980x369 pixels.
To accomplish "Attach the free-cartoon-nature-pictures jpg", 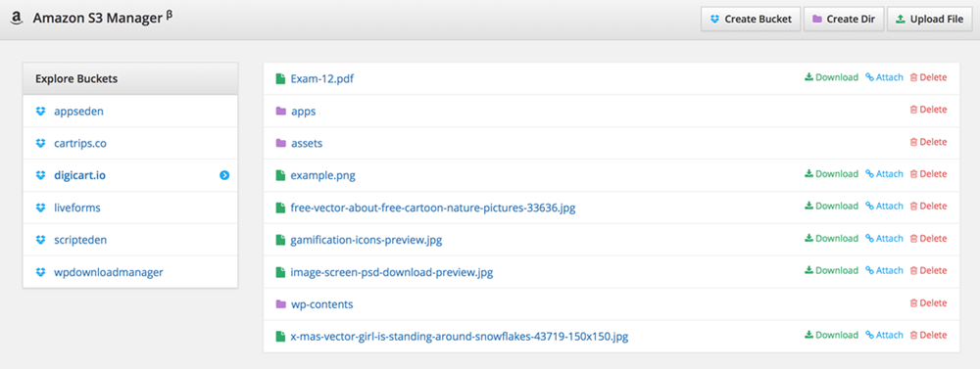I will click(884, 207).
